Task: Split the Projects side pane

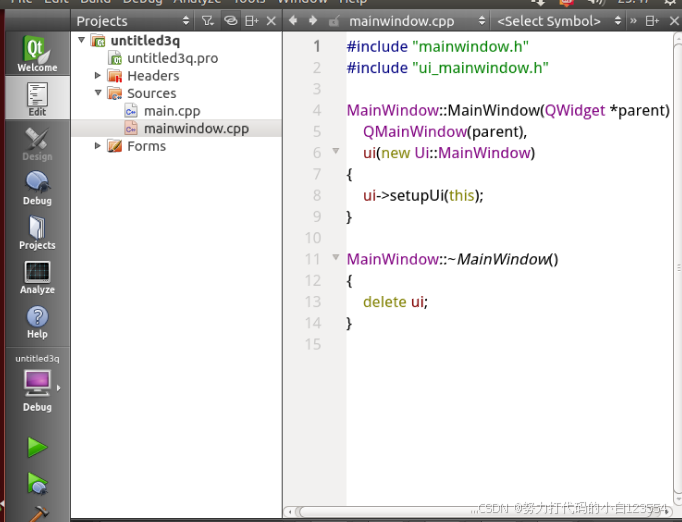Action: (251, 21)
